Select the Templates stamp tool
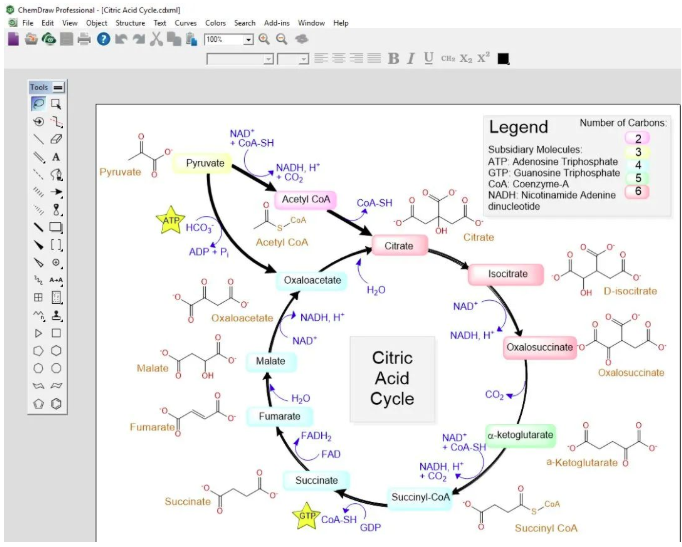Screen dimensions: 682x547 (56, 316)
